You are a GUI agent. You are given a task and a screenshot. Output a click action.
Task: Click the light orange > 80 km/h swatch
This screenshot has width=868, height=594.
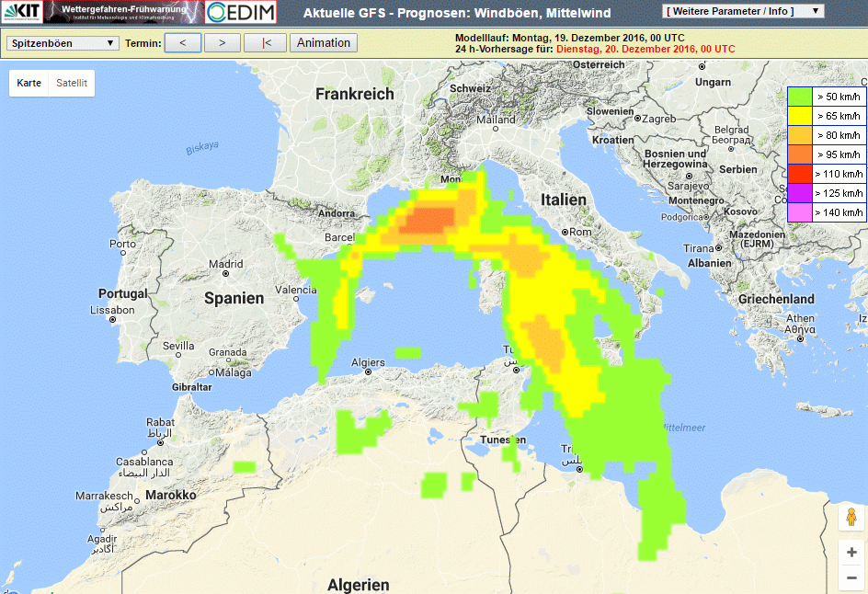800,136
